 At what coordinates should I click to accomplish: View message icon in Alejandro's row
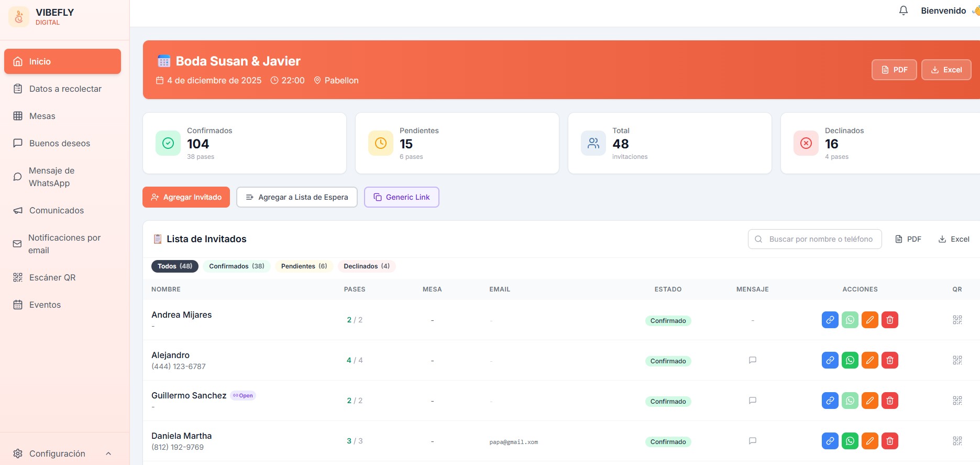(x=753, y=360)
